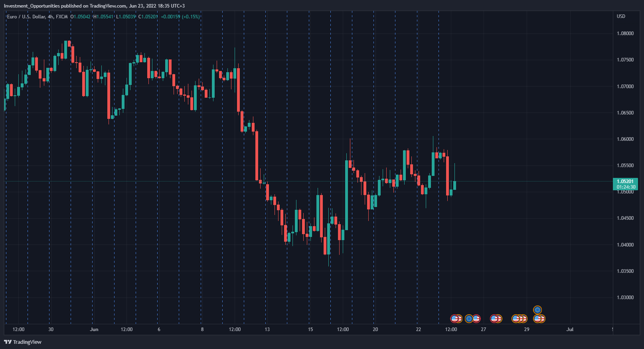Click the candle countdown timer 01:24:30
The height and width of the screenshot is (349, 644).
[x=626, y=187]
